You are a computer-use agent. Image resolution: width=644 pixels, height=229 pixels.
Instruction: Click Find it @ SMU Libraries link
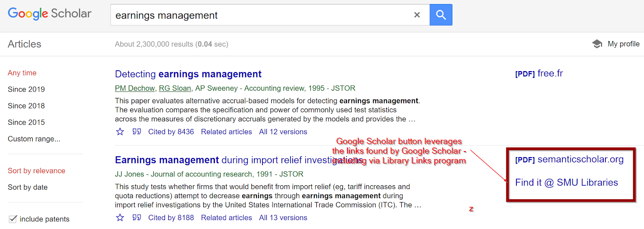tap(566, 182)
